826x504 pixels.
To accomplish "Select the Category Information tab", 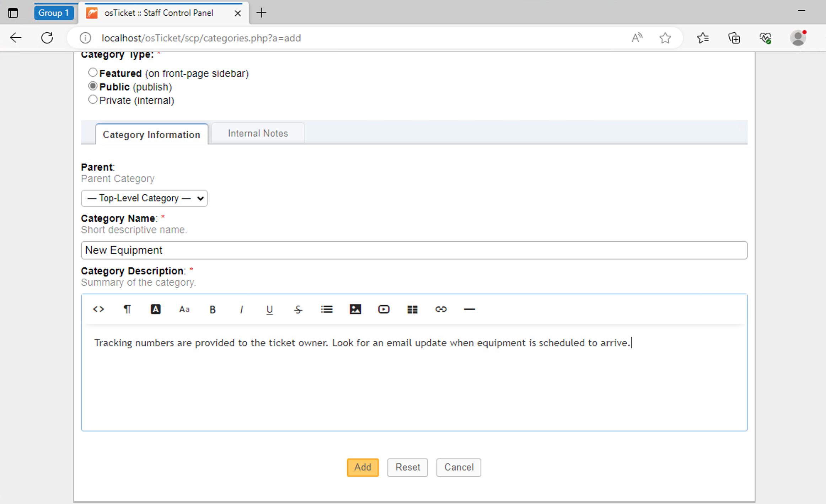I will pos(151,135).
